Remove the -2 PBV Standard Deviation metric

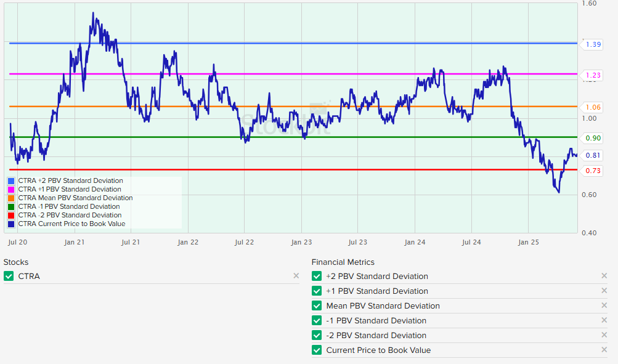point(604,336)
